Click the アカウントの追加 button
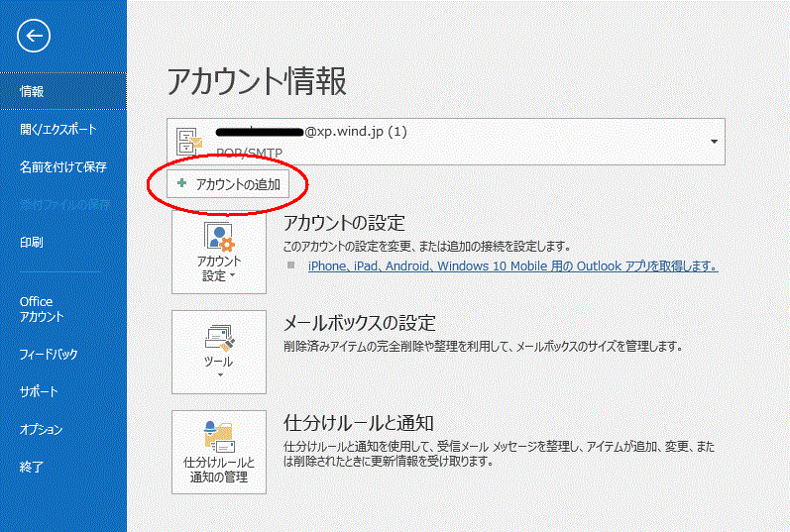790x532 pixels. coord(228,184)
